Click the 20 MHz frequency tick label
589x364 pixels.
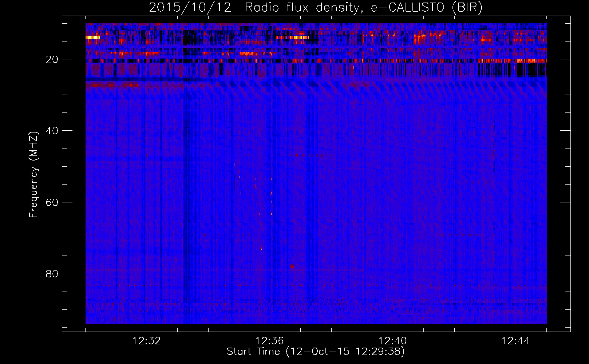click(x=52, y=59)
